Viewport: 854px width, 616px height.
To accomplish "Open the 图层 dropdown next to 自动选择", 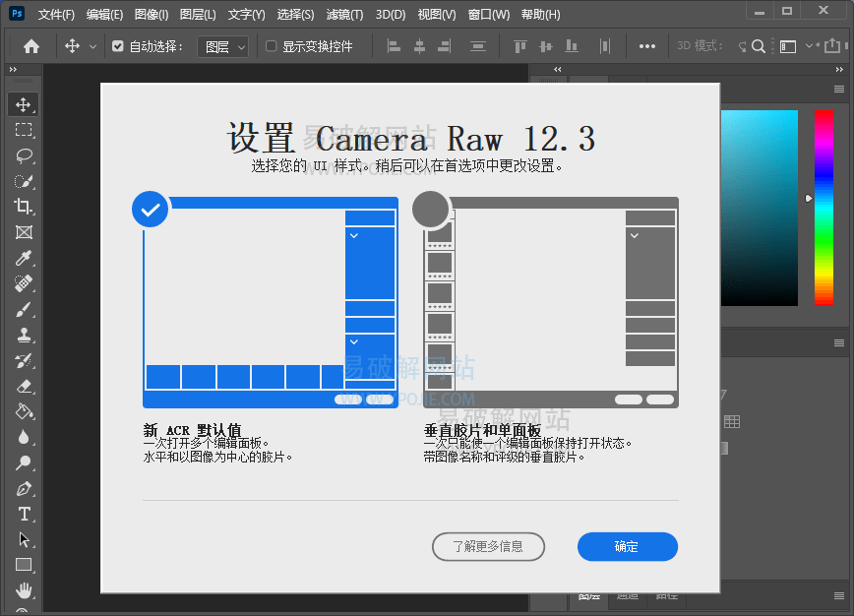I will [x=222, y=45].
